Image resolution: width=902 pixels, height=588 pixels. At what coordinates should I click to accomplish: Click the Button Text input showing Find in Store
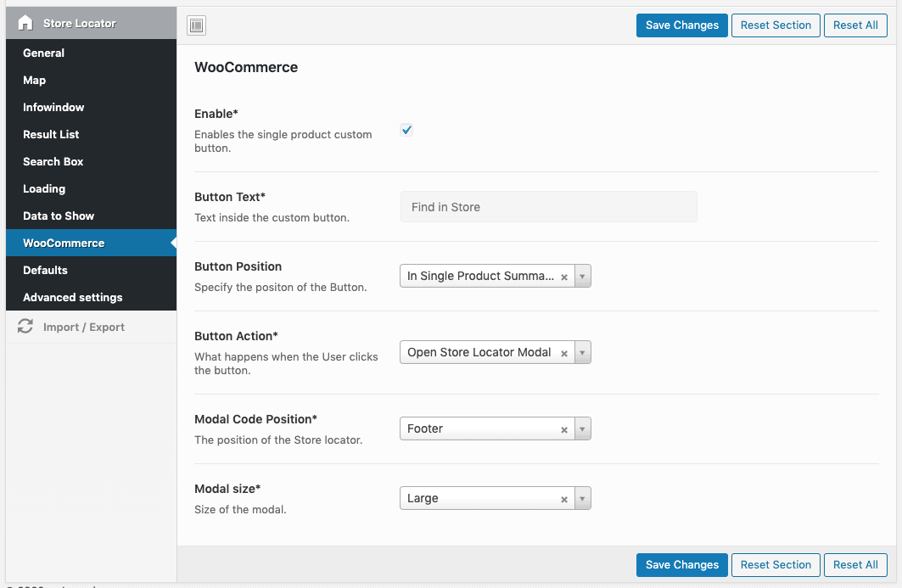pyautogui.click(x=548, y=206)
